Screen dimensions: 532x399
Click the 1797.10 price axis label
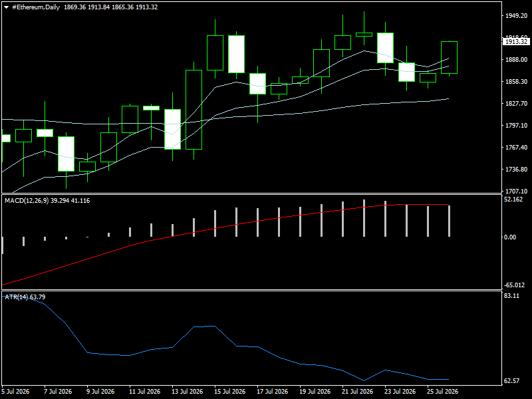pos(516,126)
